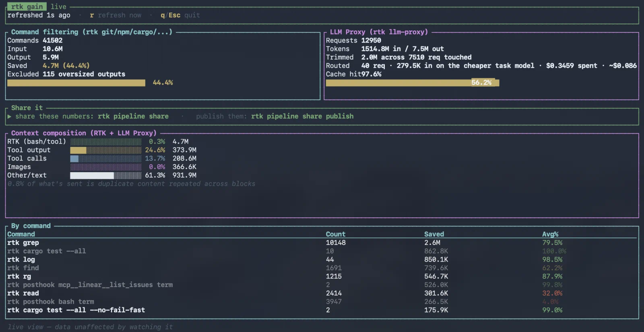Select the 'rtk log' command row
Image resolution: width=644 pixels, height=332 pixels.
(x=322, y=260)
